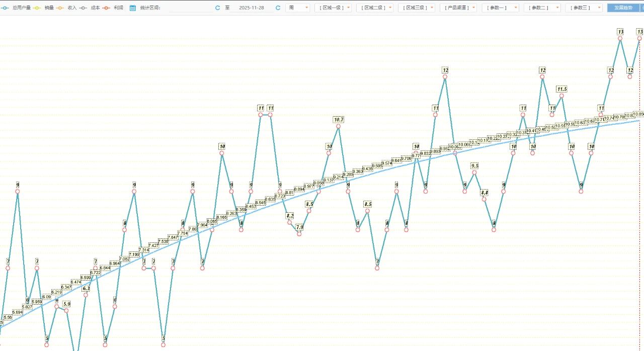Image resolution: width=644 pixels, height=351 pixels.
Task: Toggle the 收入 legend series
Action: tap(71, 8)
